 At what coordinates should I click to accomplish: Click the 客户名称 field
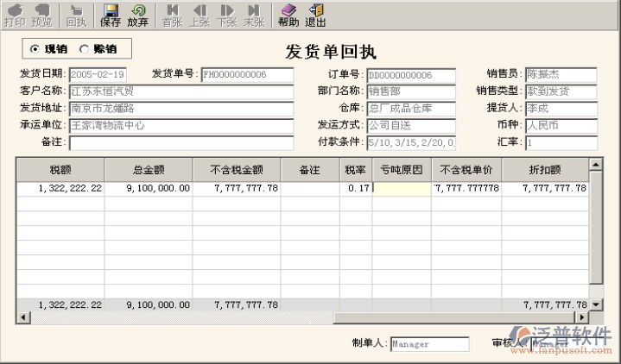pyautogui.click(x=181, y=91)
